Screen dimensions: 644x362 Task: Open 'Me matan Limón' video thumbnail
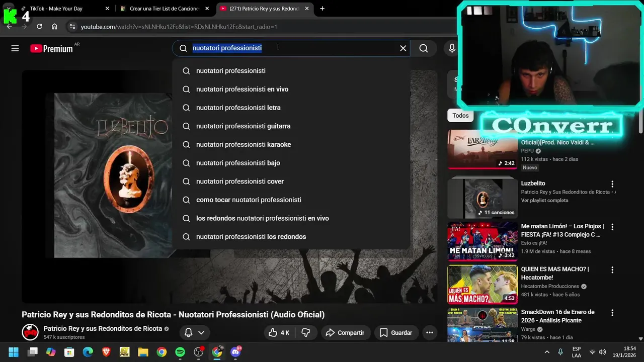pyautogui.click(x=482, y=242)
